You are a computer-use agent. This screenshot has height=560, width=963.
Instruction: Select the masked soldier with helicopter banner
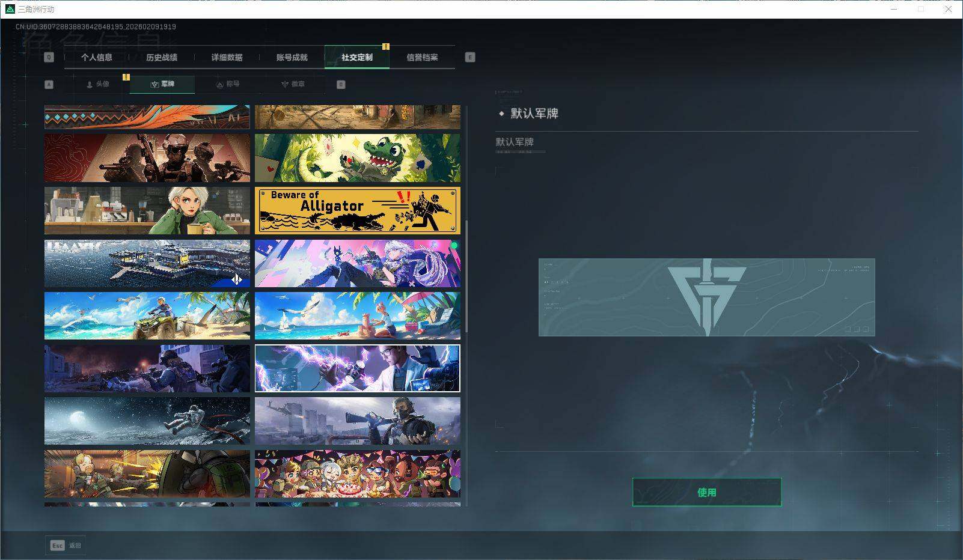click(358, 421)
